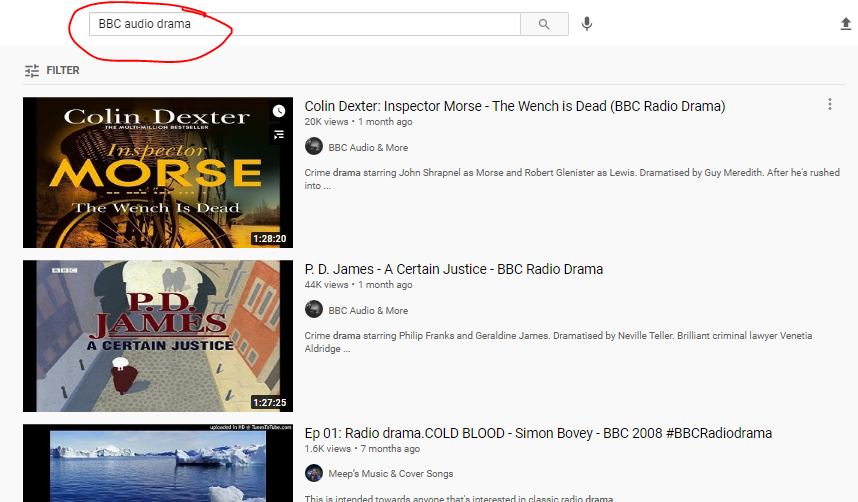The height and width of the screenshot is (502, 858).
Task: Click description starting 'Crime drama starring John Shrapnel'
Action: 572,179
